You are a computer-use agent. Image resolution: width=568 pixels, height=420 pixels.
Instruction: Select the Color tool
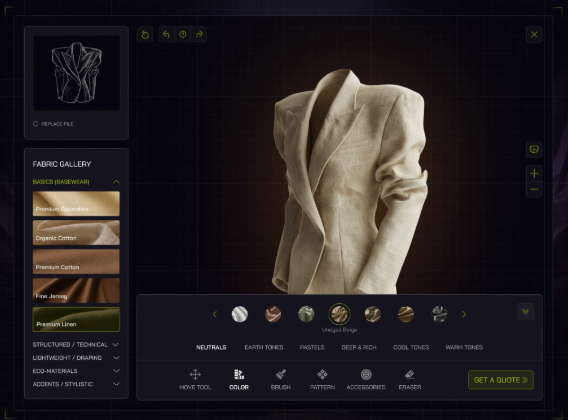click(x=239, y=379)
